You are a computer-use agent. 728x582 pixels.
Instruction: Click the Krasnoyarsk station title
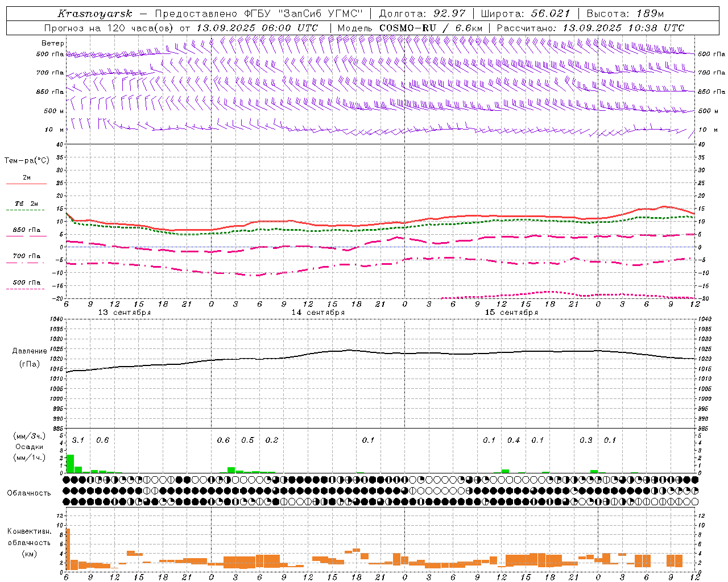tap(95, 14)
